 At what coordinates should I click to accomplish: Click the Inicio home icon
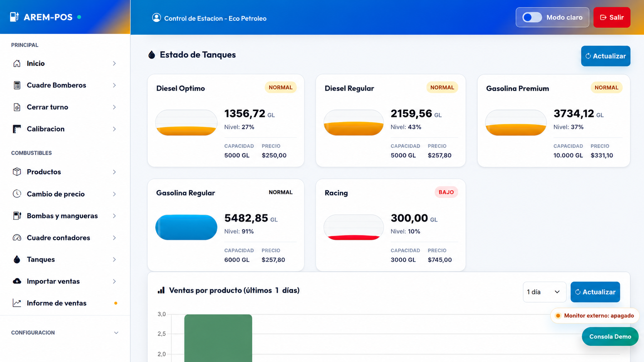(17, 63)
